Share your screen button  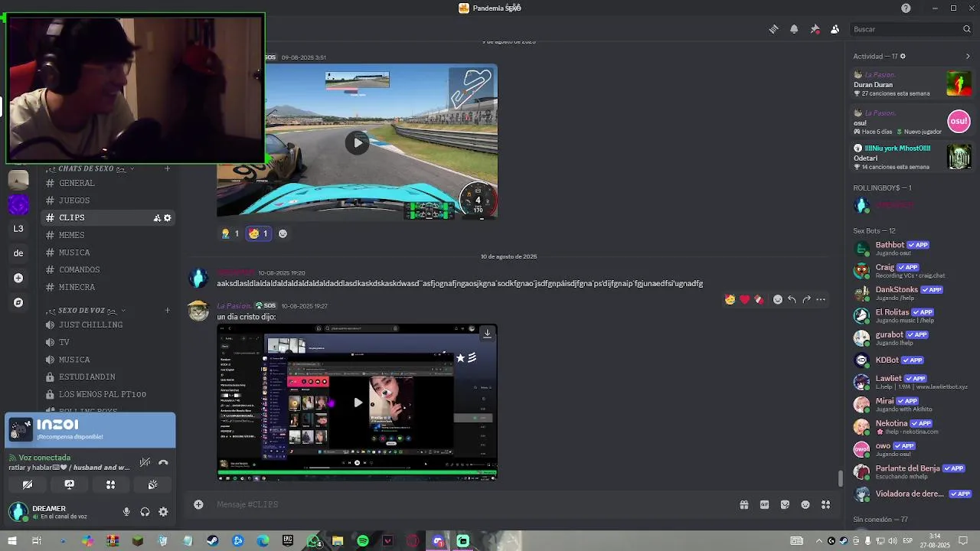click(x=69, y=484)
